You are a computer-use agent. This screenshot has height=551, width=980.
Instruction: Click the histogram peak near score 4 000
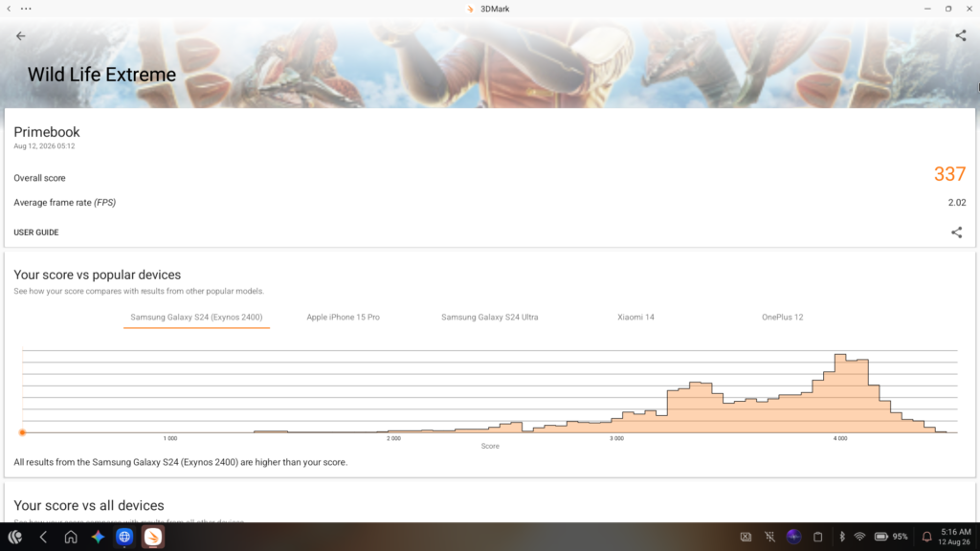(x=840, y=393)
